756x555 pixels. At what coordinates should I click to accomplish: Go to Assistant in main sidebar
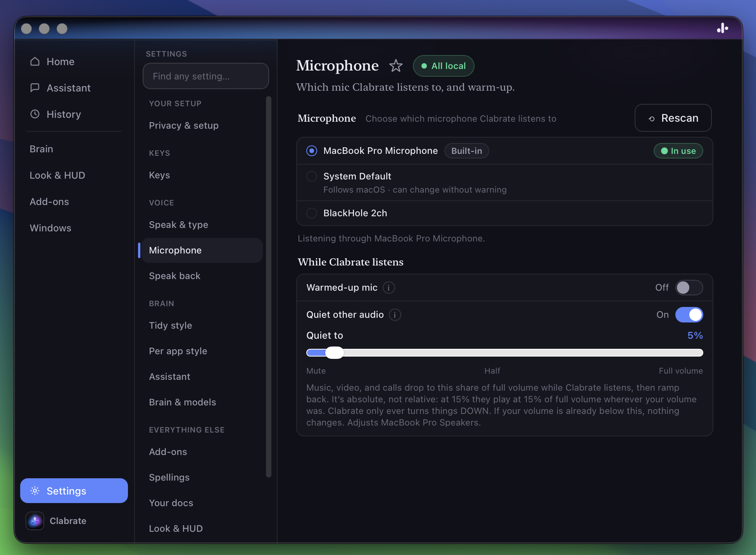74,88
